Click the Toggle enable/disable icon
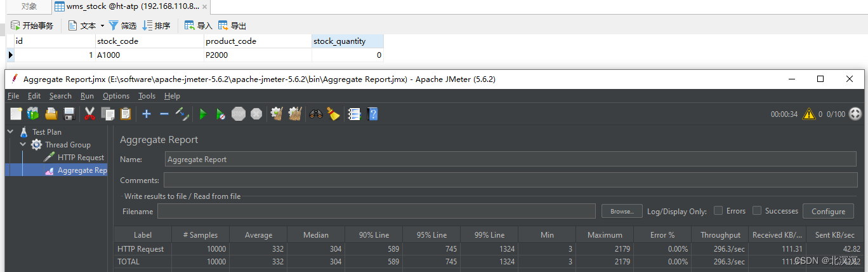868x272 pixels. tap(182, 114)
